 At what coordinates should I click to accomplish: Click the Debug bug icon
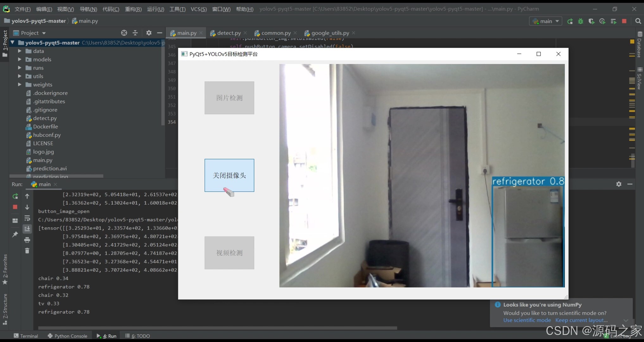tap(581, 21)
